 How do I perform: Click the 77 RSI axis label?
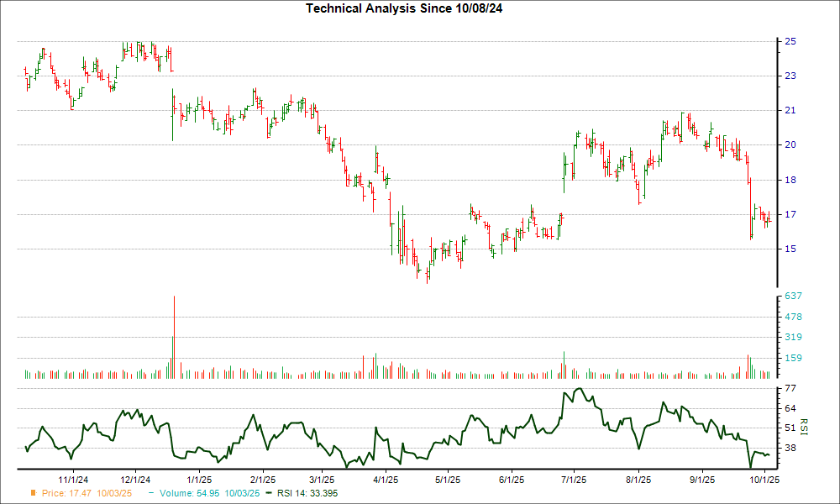790,389
